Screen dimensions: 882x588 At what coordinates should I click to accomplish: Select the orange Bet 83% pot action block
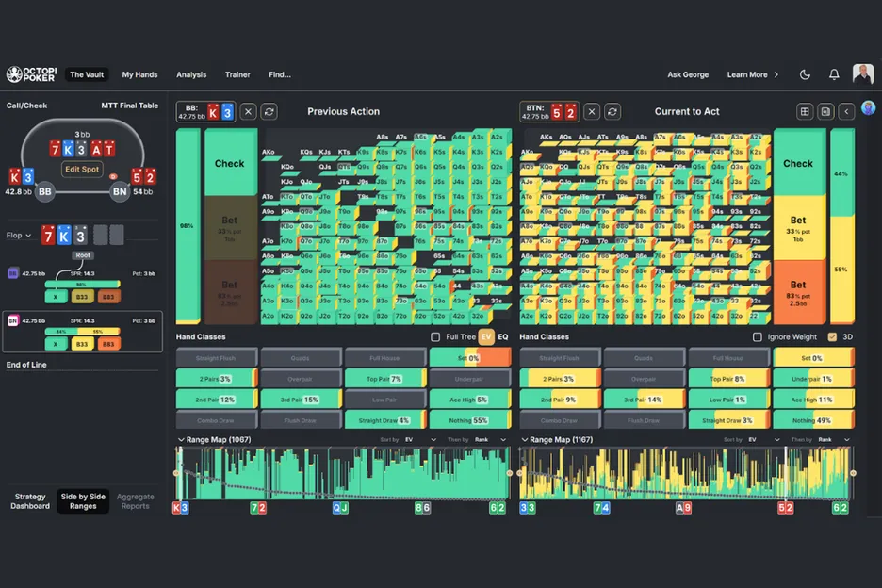pos(798,291)
